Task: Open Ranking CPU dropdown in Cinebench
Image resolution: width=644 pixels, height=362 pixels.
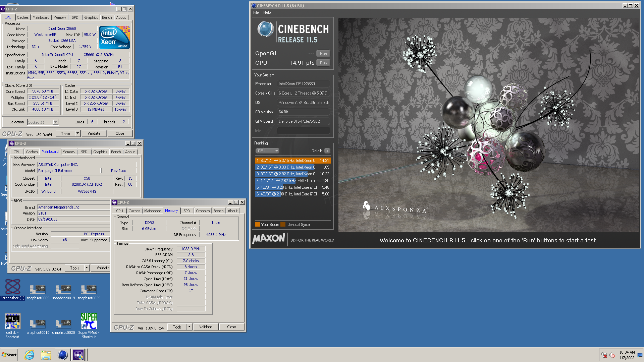Action: coord(267,151)
